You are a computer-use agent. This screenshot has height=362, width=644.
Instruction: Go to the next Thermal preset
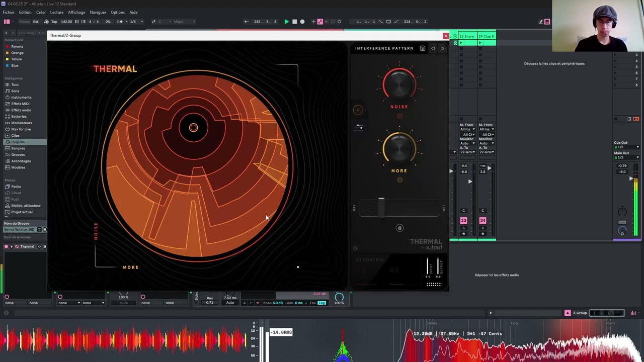(x=442, y=48)
